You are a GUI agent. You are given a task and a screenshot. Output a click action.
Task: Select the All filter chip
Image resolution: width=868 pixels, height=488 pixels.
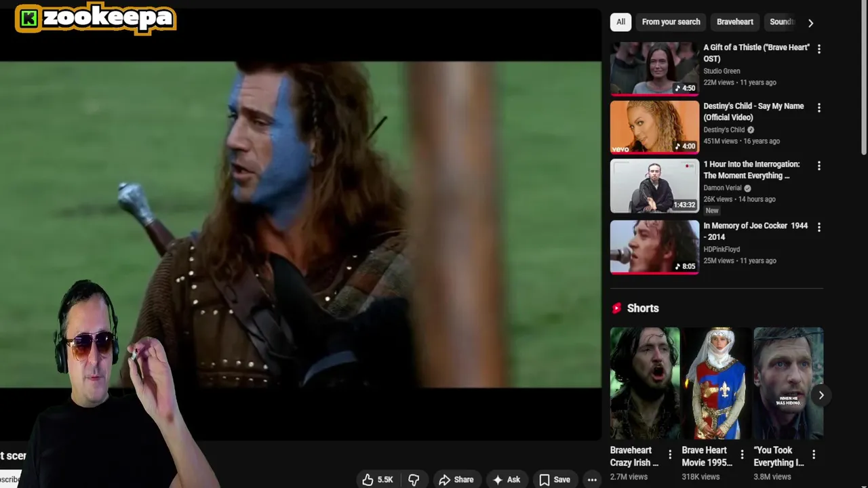620,22
